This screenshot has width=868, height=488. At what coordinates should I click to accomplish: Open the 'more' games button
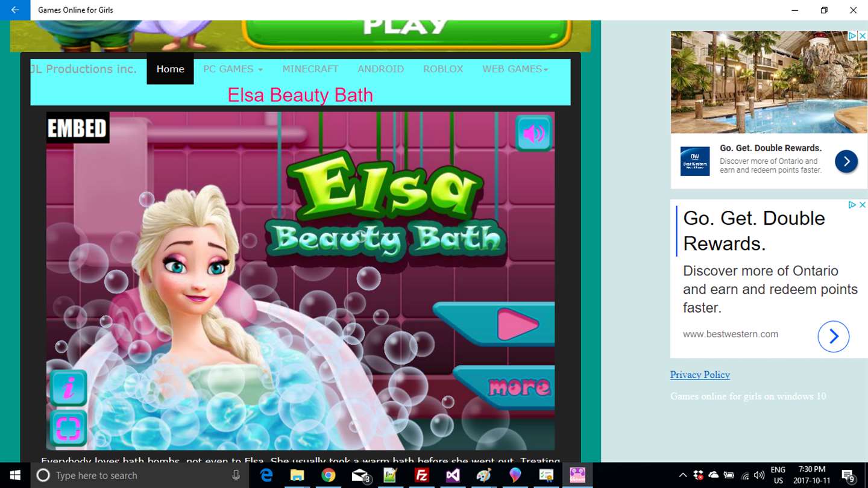pos(519,387)
